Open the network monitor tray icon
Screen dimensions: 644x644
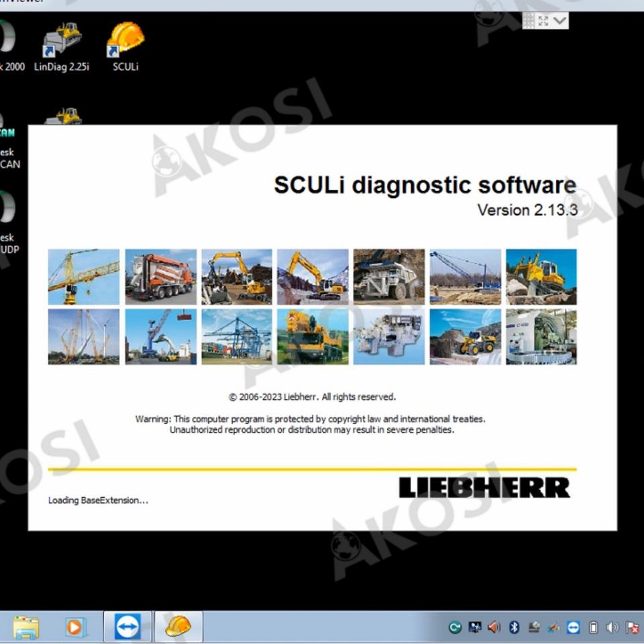click(474, 627)
